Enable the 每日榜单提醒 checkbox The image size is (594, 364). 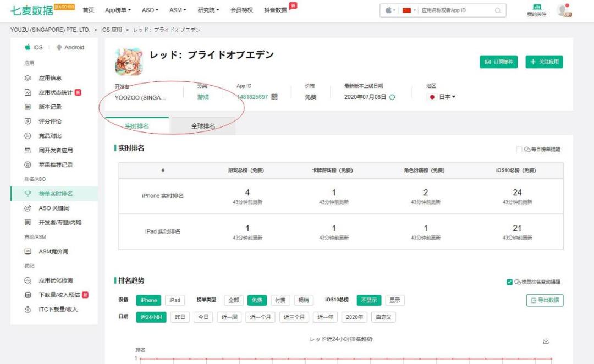click(x=519, y=149)
